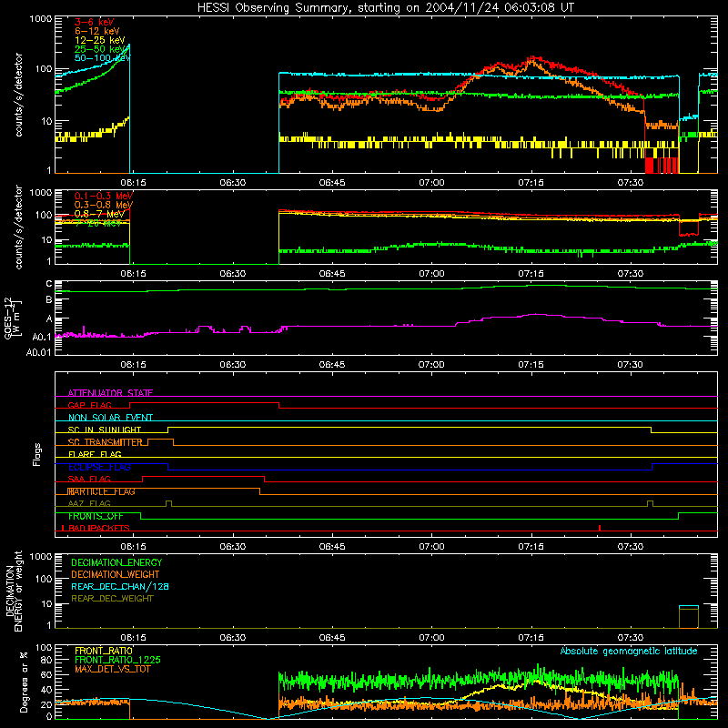Viewport: 728px width, 728px height.
Task: Pick the FRONTS_OFF flag label
Action: (x=96, y=516)
